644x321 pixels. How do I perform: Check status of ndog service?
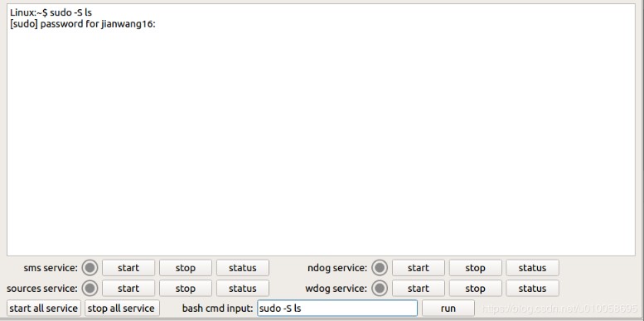click(x=532, y=268)
